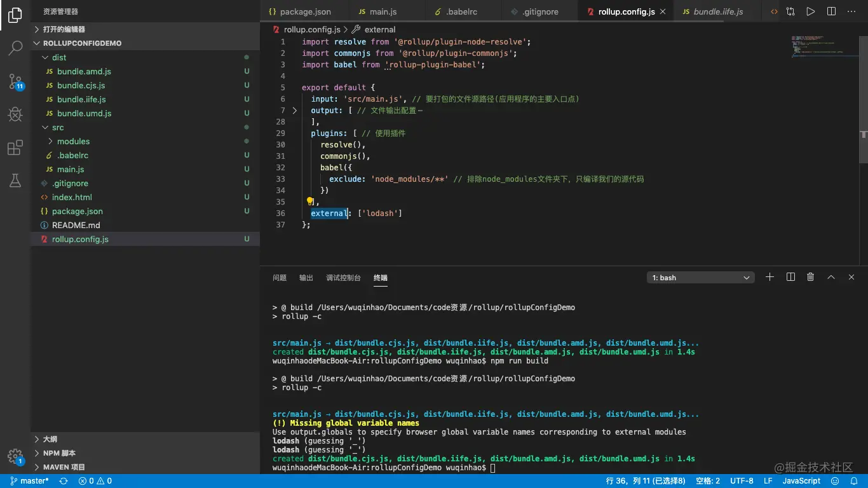This screenshot has height=488, width=868.
Task: Collapse the ROLLUPCONFIGDEMO project section
Action: [x=145, y=43]
